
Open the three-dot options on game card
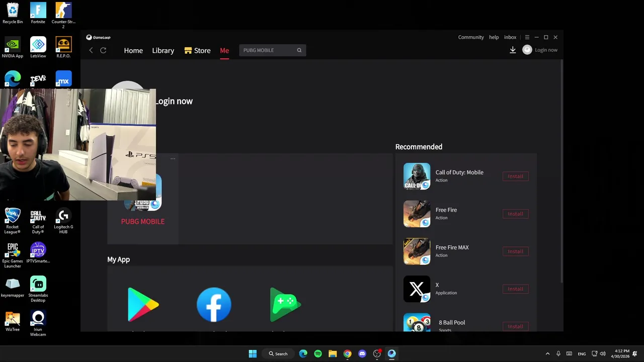[173, 159]
